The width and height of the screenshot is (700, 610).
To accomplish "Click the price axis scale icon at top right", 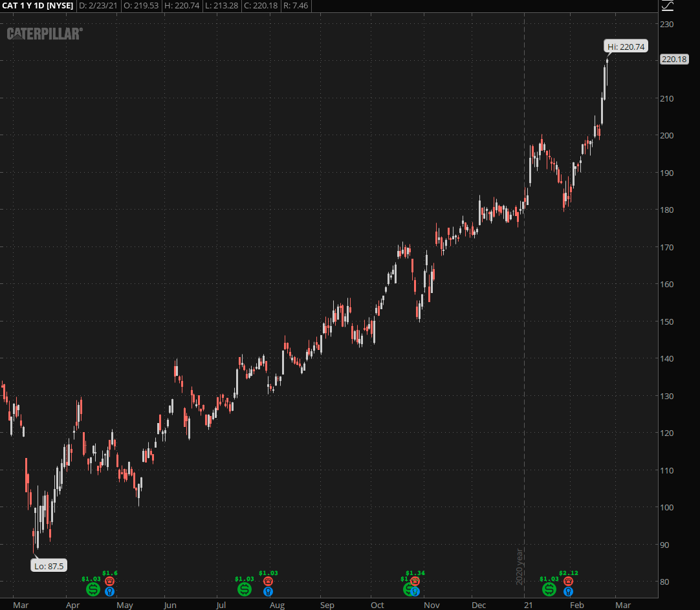I will pyautogui.click(x=668, y=5).
